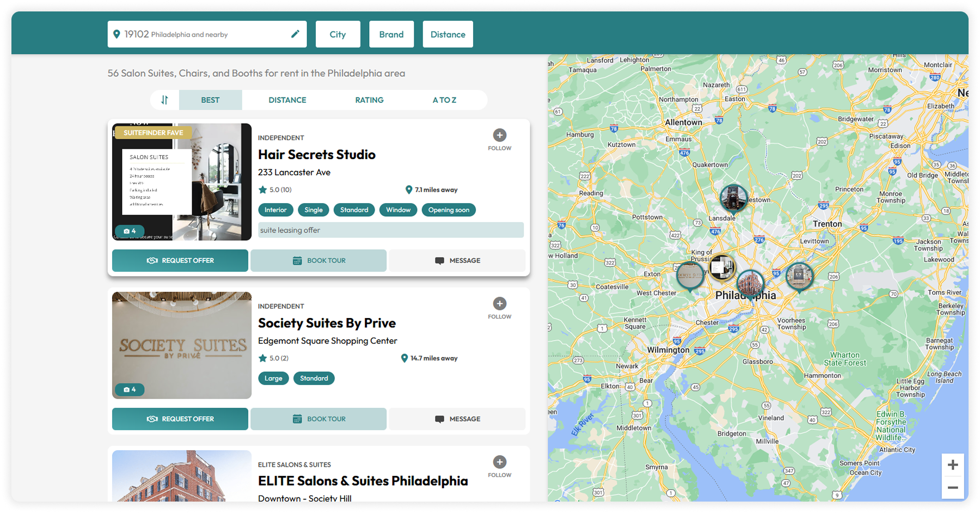The width and height of the screenshot is (980, 513).
Task: Follow Hair Secrets Studio with plus icon
Action: click(499, 135)
